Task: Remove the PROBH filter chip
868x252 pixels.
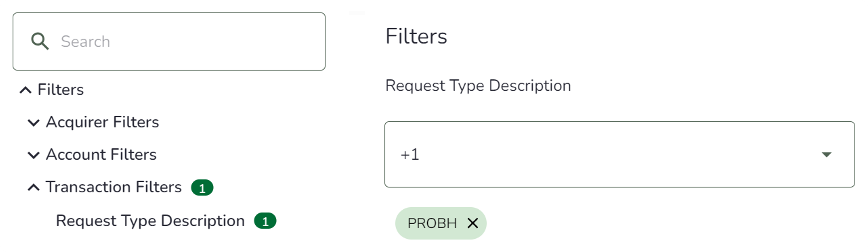Action: click(473, 223)
